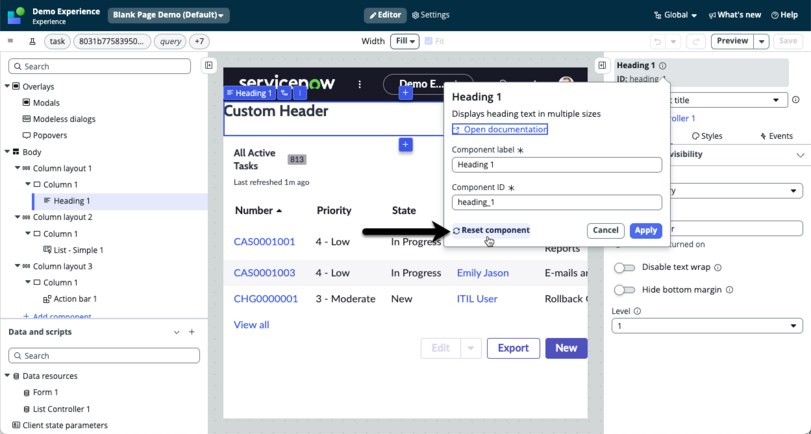Viewport: 811px width, 434px height.
Task: Click the Emily Jason link
Action: [483, 273]
